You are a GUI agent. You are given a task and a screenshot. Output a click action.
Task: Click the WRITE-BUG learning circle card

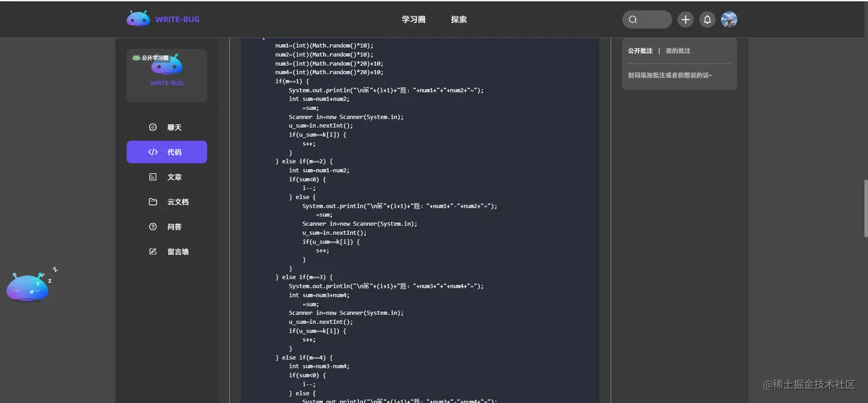[x=166, y=75]
